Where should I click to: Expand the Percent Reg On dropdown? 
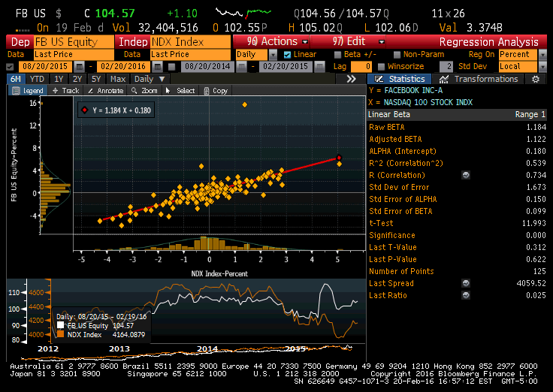(x=542, y=55)
